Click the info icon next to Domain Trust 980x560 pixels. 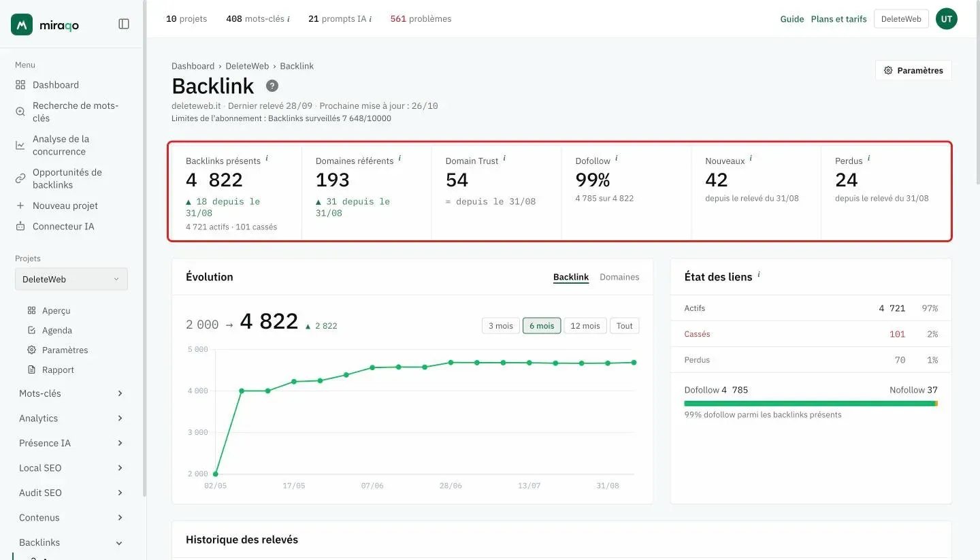pos(504,159)
